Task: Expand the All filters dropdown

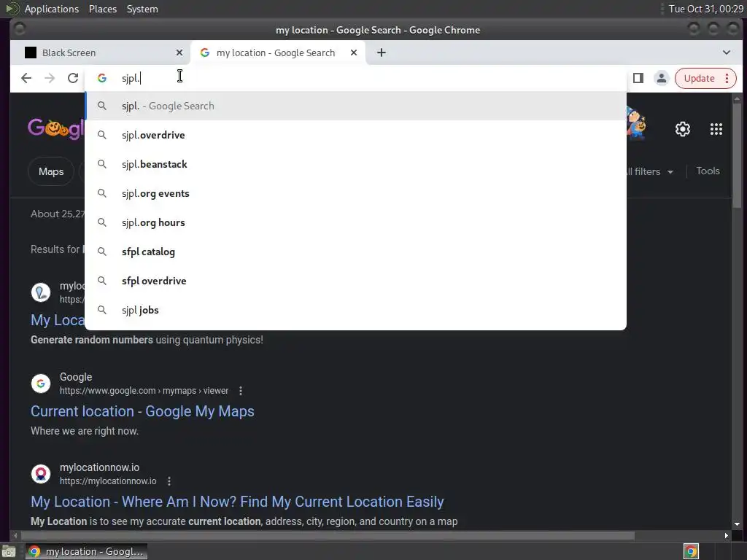Action: [x=650, y=171]
